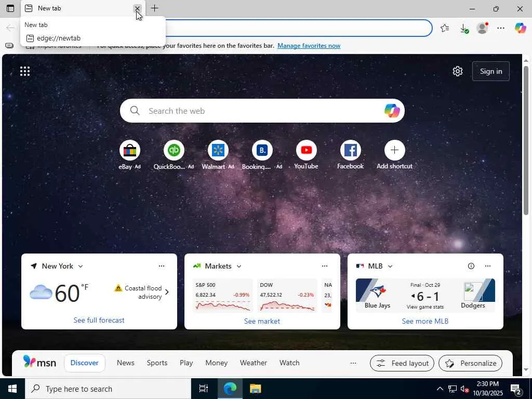Click the msn logo

tap(39, 362)
